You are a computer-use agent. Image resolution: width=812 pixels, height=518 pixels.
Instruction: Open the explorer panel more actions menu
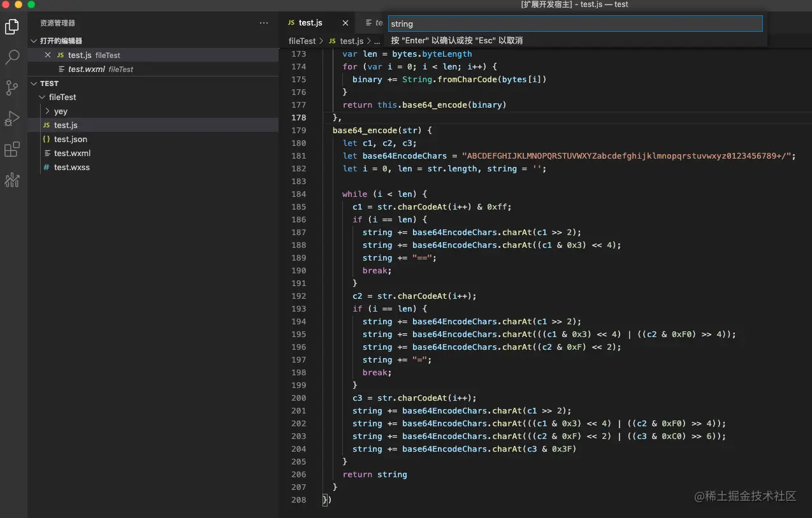(x=264, y=23)
